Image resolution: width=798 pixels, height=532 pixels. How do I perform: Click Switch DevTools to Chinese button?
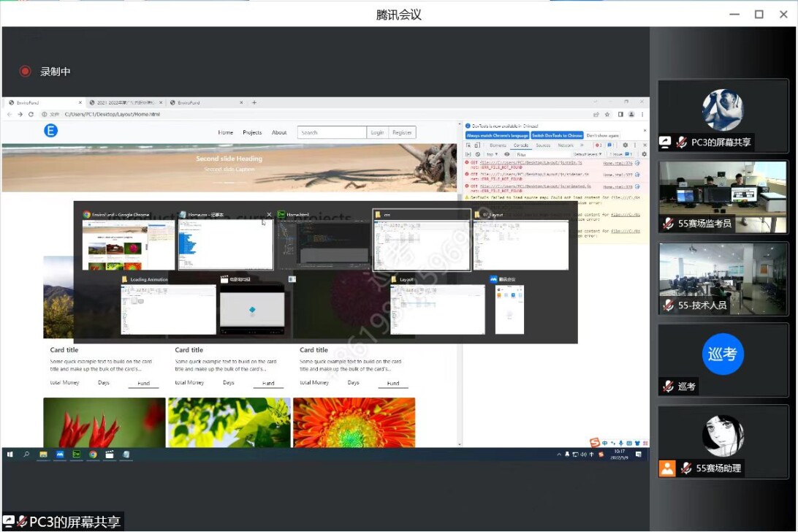558,135
